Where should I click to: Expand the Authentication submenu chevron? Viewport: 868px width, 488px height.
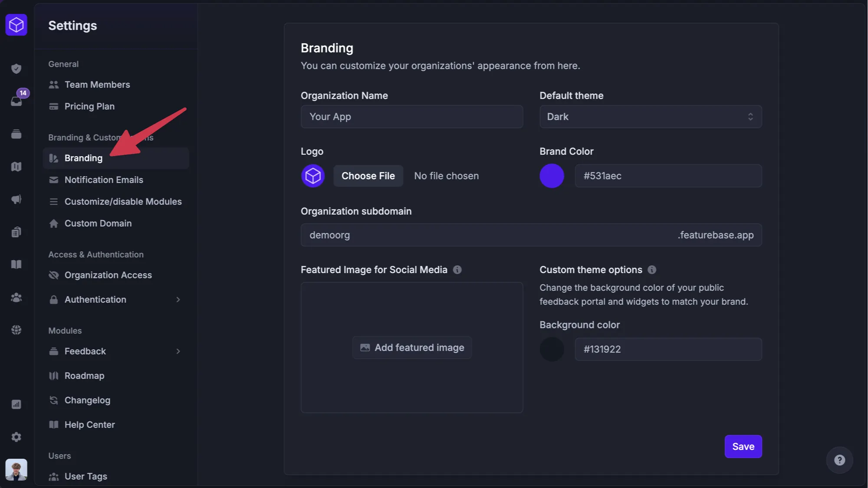coord(178,300)
